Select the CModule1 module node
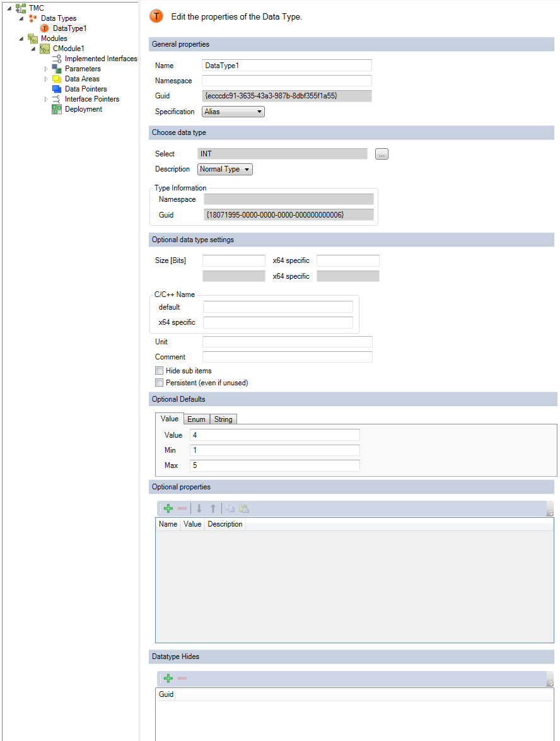This screenshot has height=741, width=560. pos(69,49)
